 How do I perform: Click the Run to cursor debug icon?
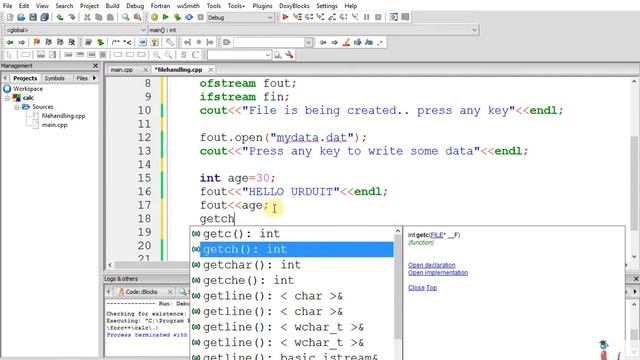click(x=297, y=17)
